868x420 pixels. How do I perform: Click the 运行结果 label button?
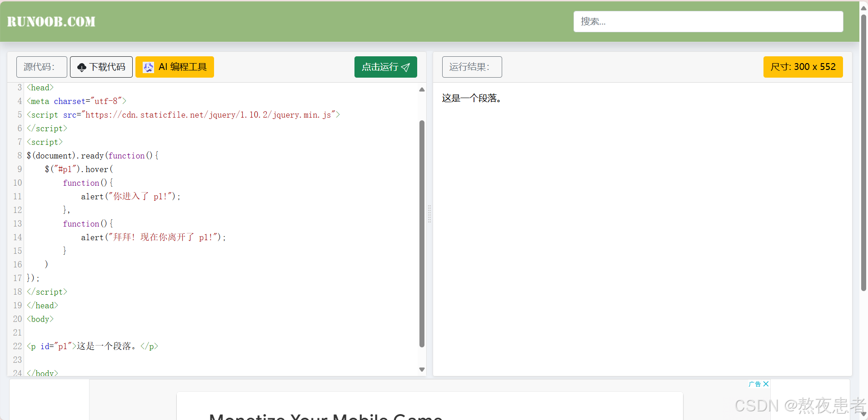(x=472, y=67)
